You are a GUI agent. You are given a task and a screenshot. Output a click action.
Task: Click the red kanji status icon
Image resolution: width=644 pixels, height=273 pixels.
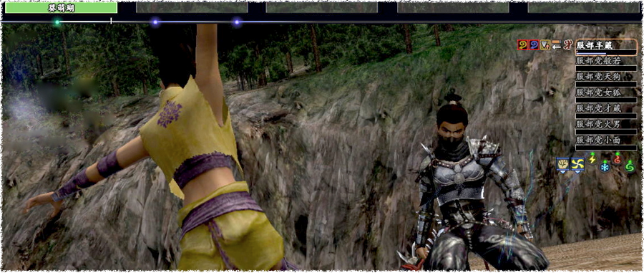(x=567, y=45)
